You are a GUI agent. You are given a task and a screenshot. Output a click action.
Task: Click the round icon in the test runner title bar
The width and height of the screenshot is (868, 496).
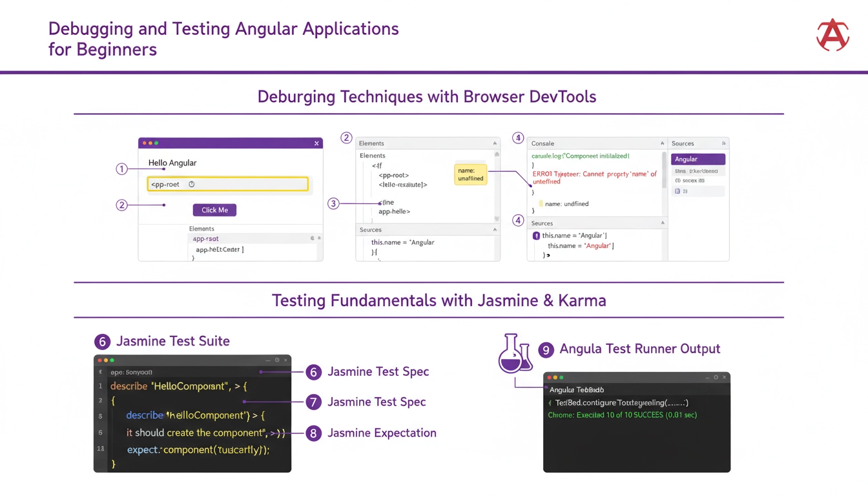click(716, 377)
